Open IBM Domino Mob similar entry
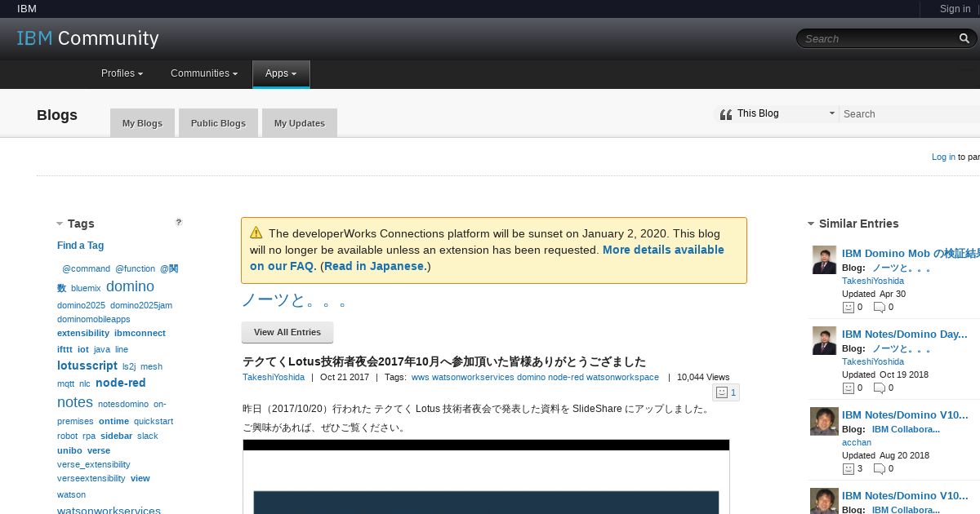The width and height of the screenshot is (980, 514). tap(911, 254)
